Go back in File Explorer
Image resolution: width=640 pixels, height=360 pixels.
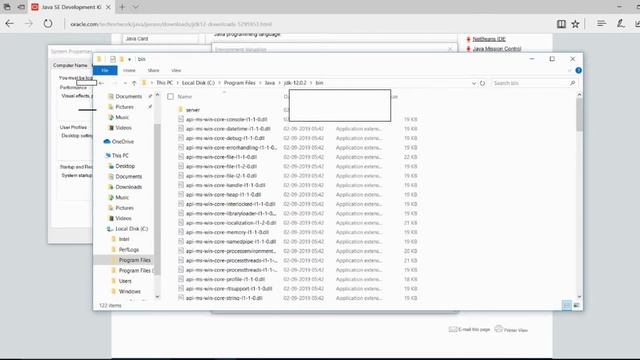(x=102, y=83)
